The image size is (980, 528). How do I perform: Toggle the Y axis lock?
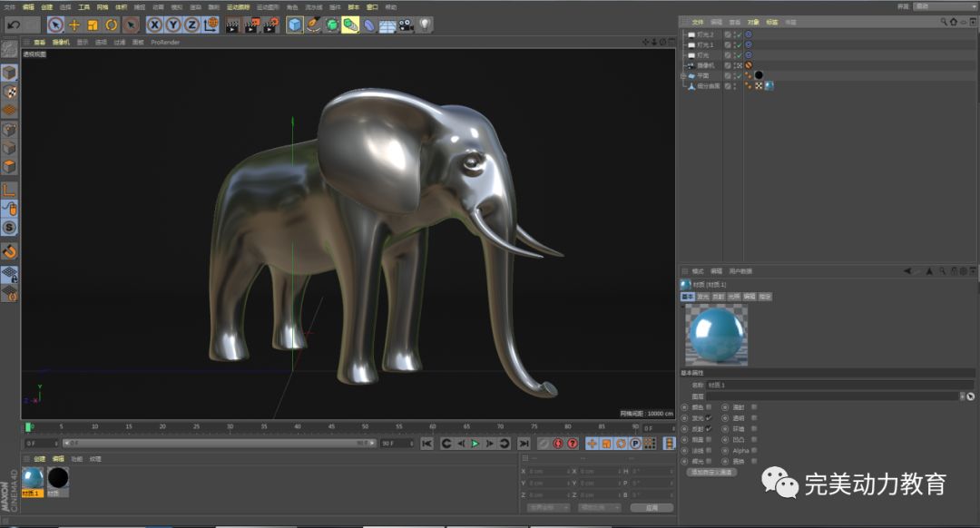point(172,25)
